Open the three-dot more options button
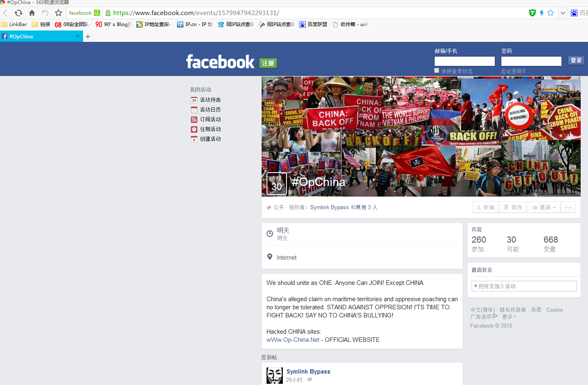 [x=568, y=207]
